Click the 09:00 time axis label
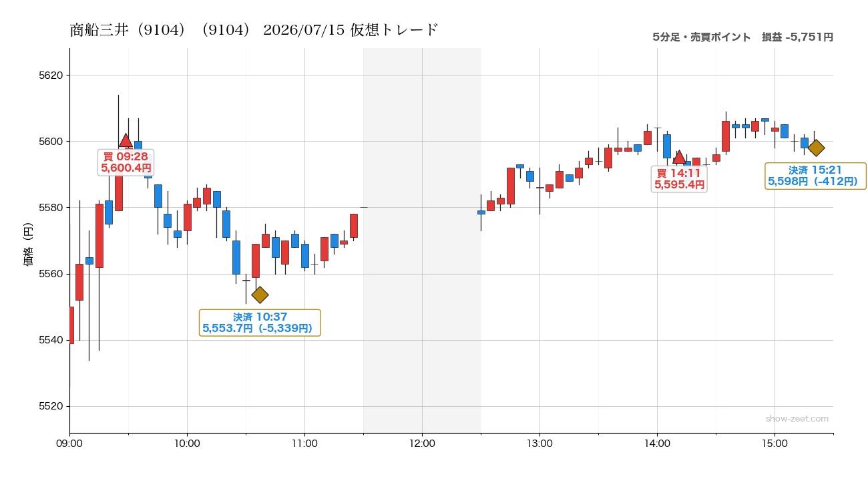868x481 pixels. 69,443
